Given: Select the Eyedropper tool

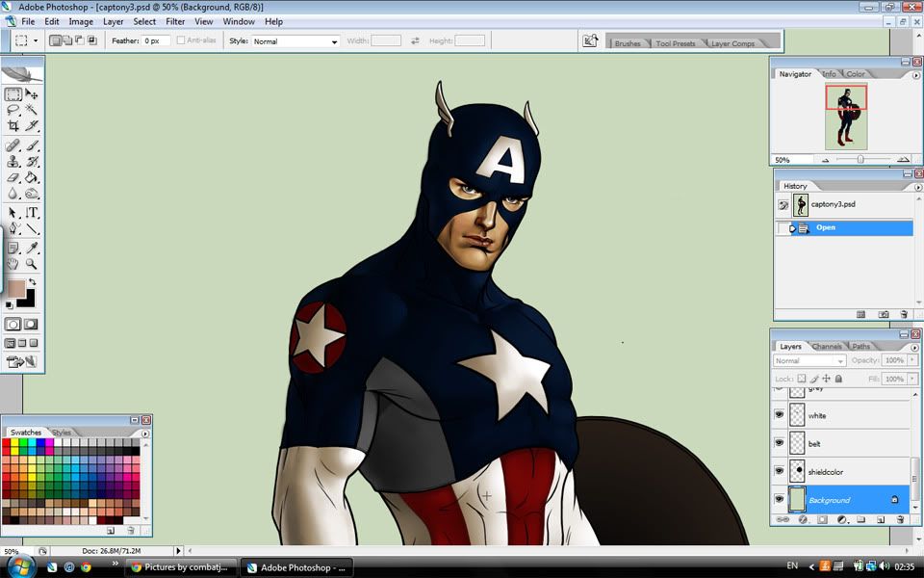Looking at the screenshot, I should point(31,249).
